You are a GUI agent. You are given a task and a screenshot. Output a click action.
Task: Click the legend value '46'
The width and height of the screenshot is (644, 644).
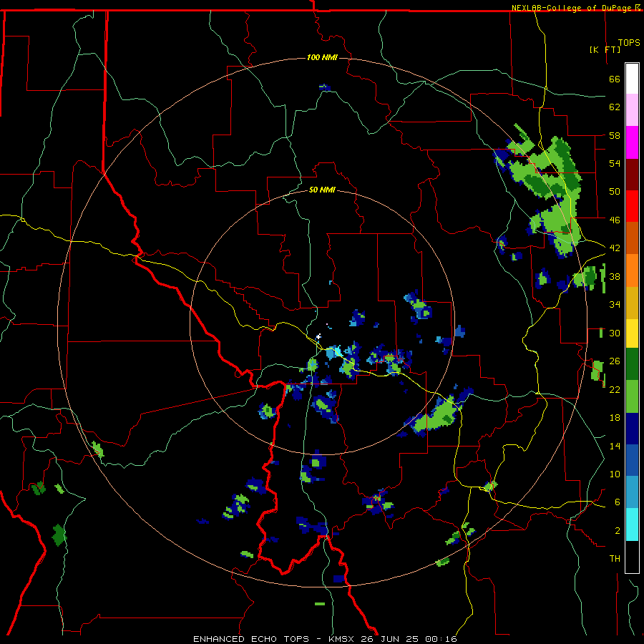coord(615,220)
